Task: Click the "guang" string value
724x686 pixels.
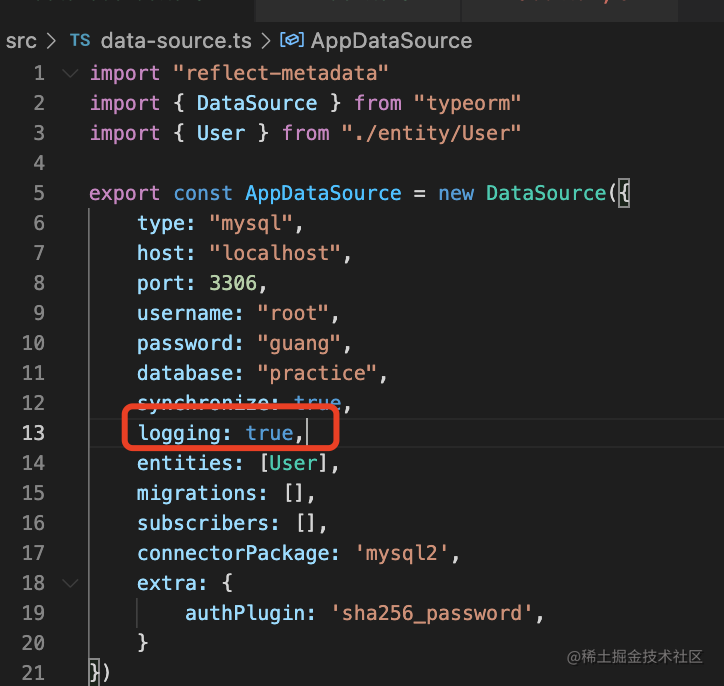Action: (x=299, y=344)
